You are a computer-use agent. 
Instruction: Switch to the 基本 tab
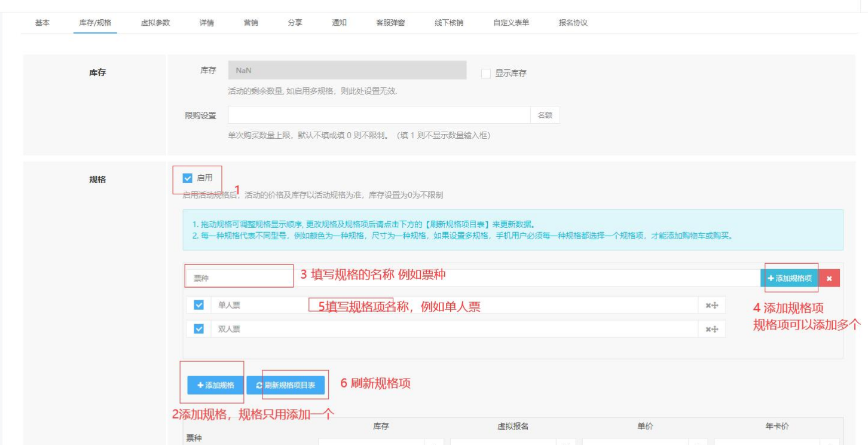42,23
